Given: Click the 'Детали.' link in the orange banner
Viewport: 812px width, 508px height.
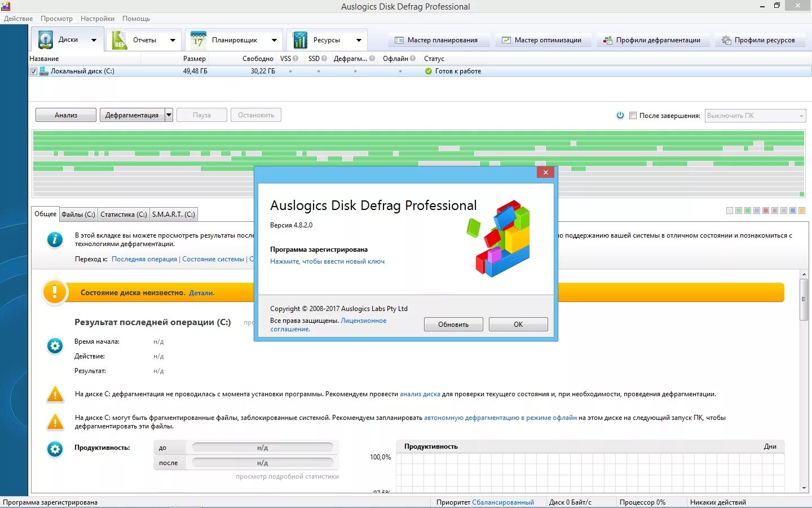Looking at the screenshot, I should pos(201,293).
